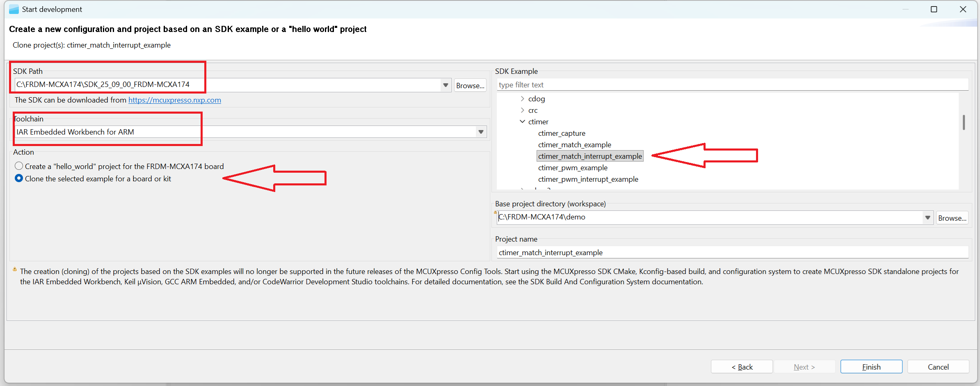Open the mcuxpresso.nxp.com link

[174, 100]
